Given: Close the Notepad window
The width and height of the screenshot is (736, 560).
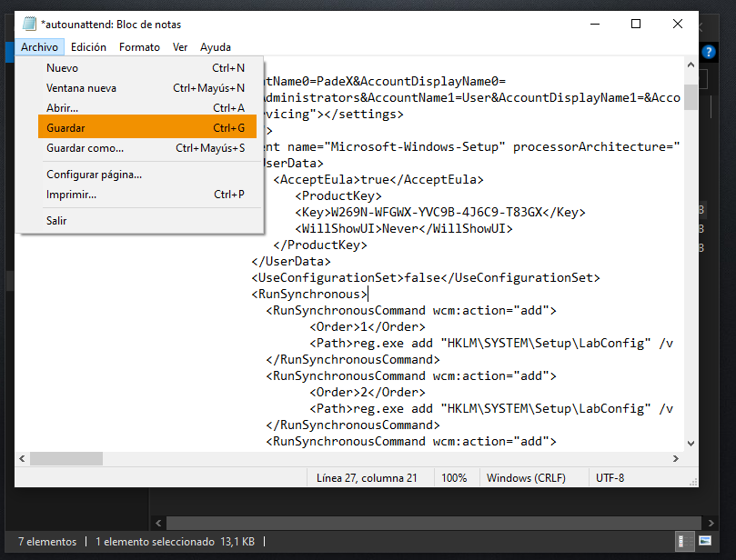Looking at the screenshot, I should (x=678, y=24).
